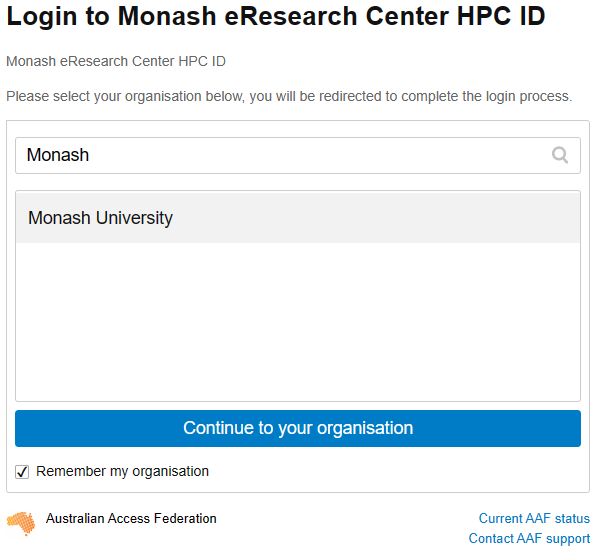Screen dimensions: 596x560
Task: Click the Monash eResearch Center HPC ID subtitle
Action: 116,61
